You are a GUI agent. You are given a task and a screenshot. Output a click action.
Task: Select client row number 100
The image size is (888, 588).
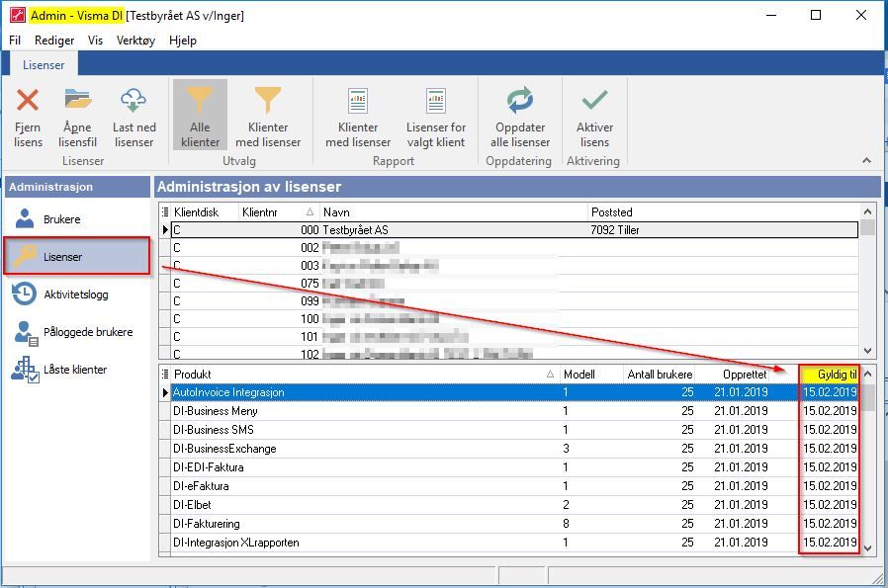(514, 318)
